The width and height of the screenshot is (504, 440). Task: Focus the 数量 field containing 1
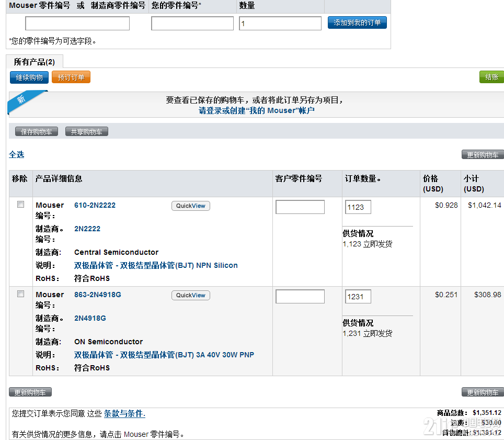pyautogui.click(x=280, y=24)
